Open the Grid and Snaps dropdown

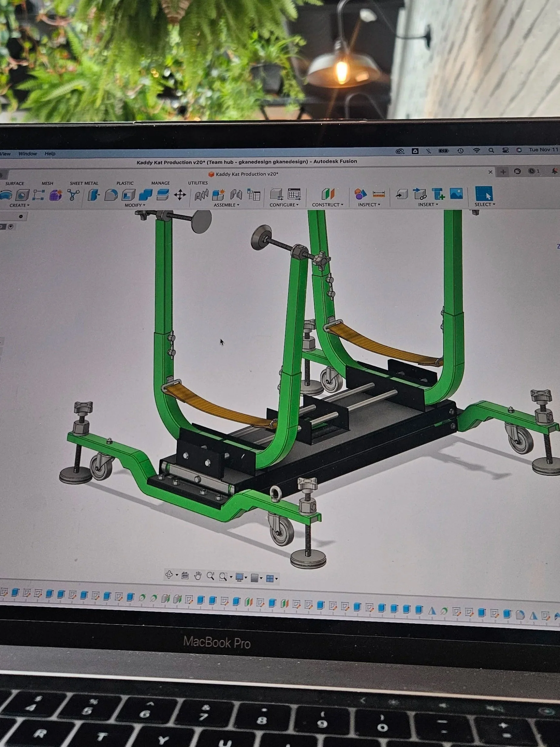click(x=257, y=578)
